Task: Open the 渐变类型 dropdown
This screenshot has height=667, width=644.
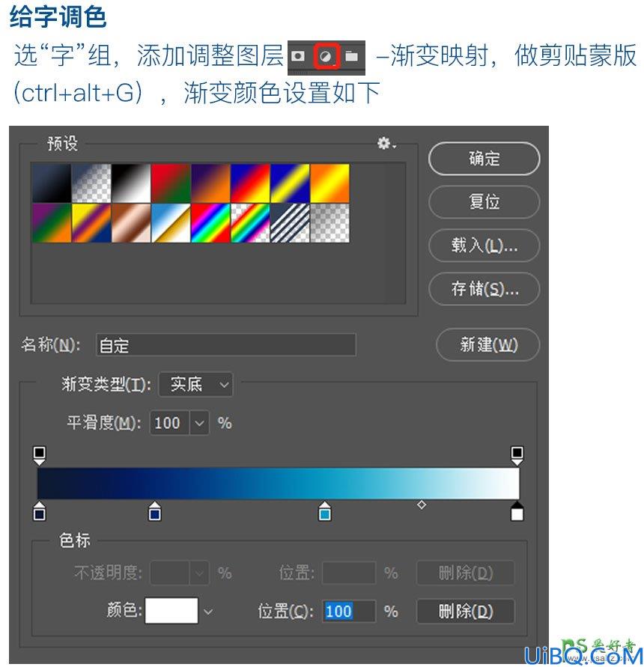Action: 195,385
